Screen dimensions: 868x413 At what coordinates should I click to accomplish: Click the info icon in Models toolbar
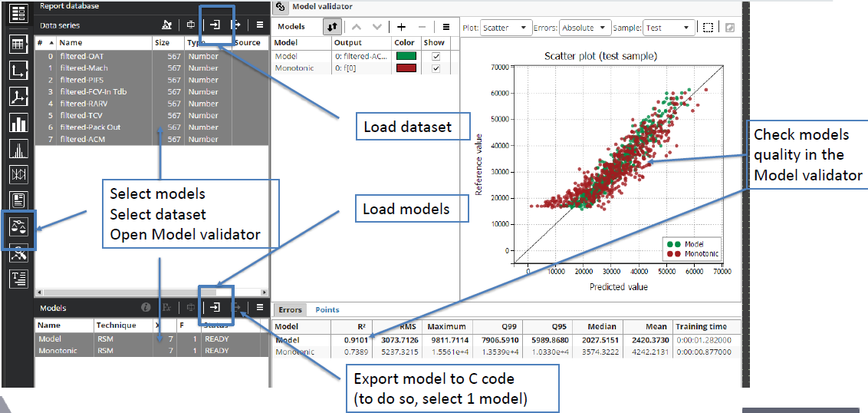146,306
